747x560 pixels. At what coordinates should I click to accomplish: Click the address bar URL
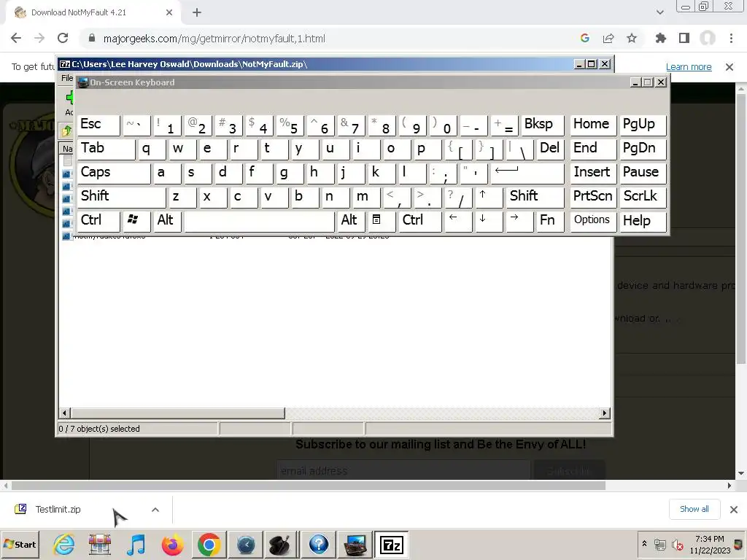click(214, 39)
